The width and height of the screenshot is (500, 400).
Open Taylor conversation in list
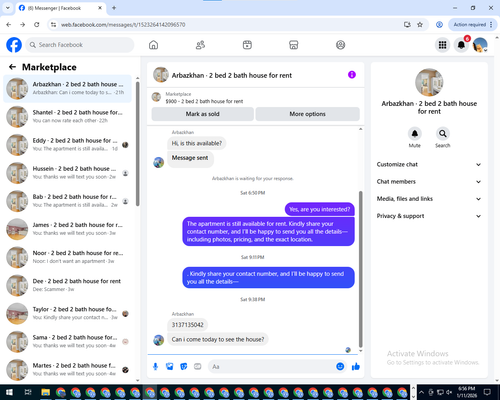click(x=67, y=313)
